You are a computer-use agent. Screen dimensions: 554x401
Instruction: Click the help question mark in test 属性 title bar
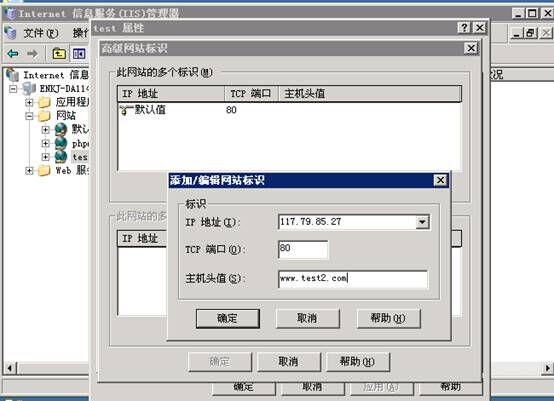coord(464,28)
